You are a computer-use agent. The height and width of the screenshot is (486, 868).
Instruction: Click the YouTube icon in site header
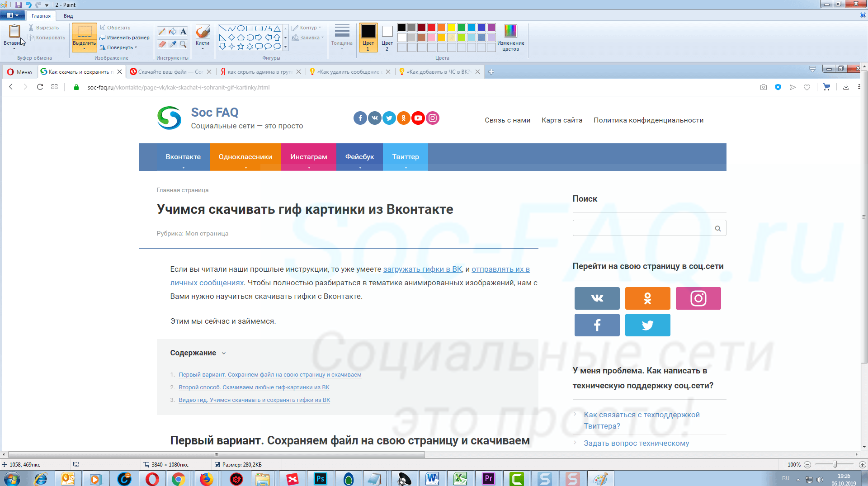point(418,118)
